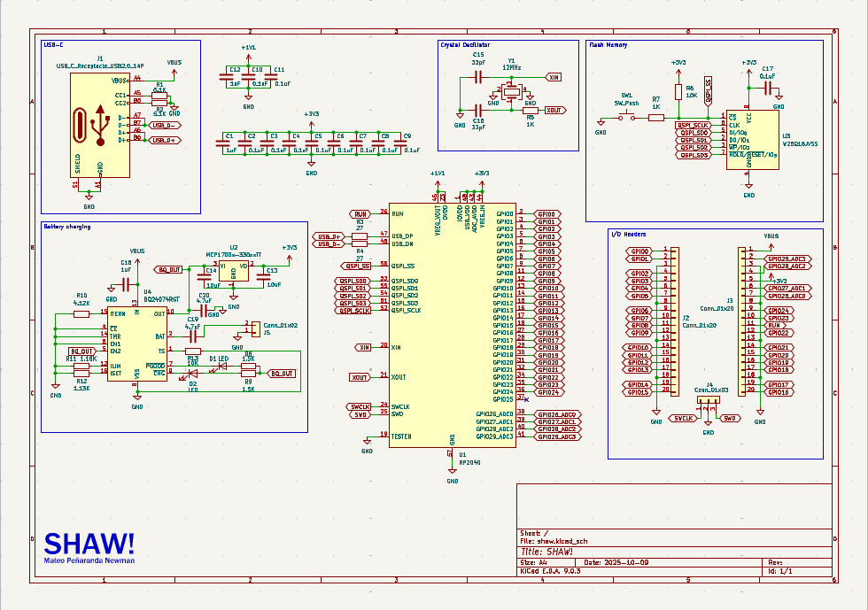Select the RUN label at RP2040 pin 26

pos(360,213)
